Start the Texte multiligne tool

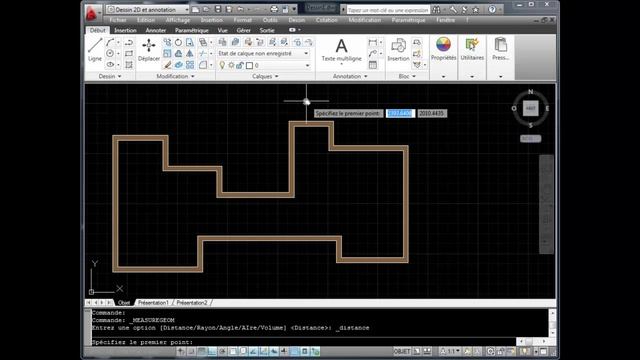(341, 50)
